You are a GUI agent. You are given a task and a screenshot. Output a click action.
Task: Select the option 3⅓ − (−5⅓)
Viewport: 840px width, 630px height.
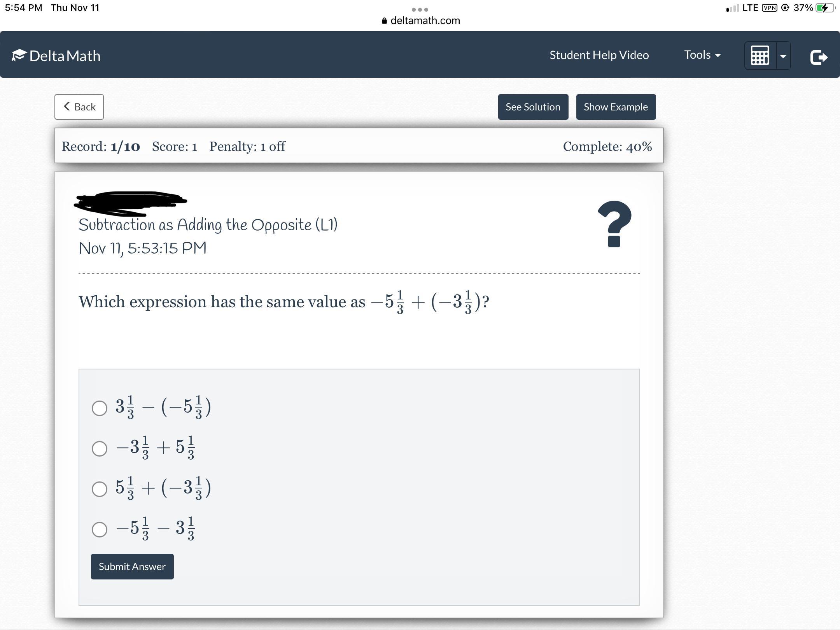100,408
